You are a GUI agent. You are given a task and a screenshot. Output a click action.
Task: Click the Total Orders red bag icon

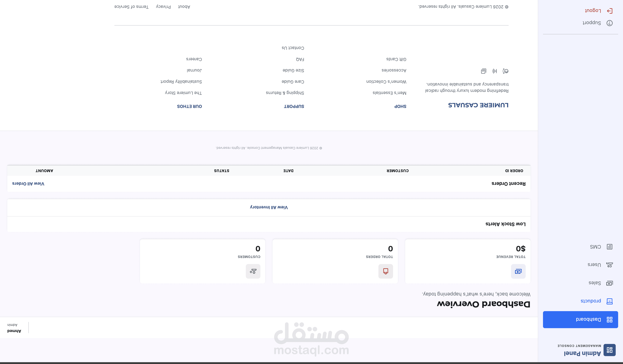pyautogui.click(x=385, y=271)
